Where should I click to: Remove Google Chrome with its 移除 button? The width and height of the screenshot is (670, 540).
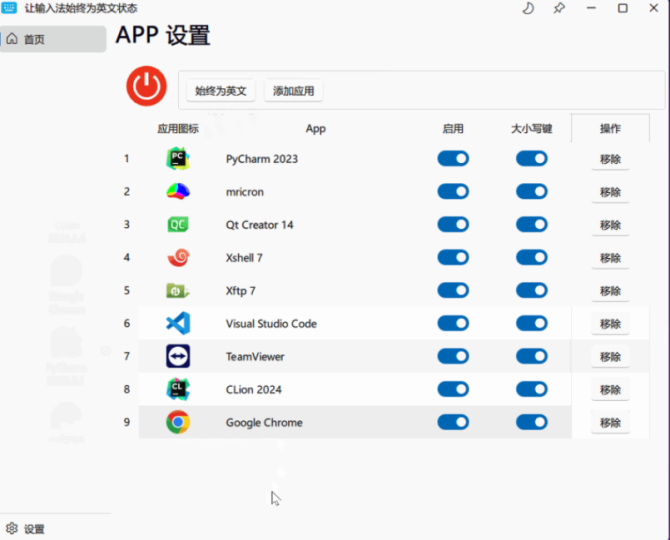click(x=610, y=423)
